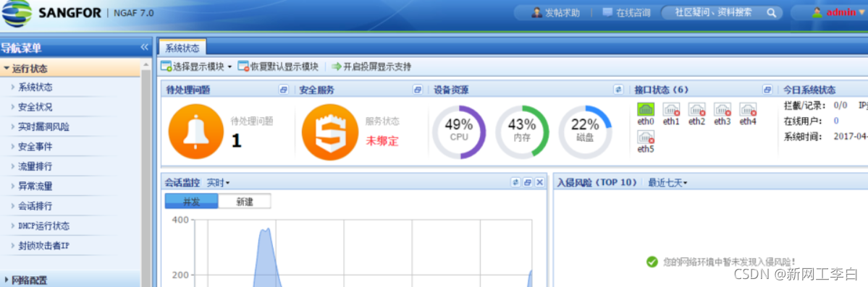This screenshot has width=868, height=287.
Task: Click the admin user avatar icon
Action: [x=817, y=12]
